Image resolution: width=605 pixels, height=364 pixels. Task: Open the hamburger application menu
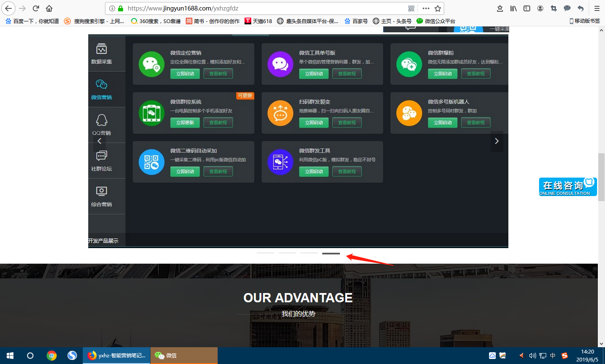pos(597,8)
